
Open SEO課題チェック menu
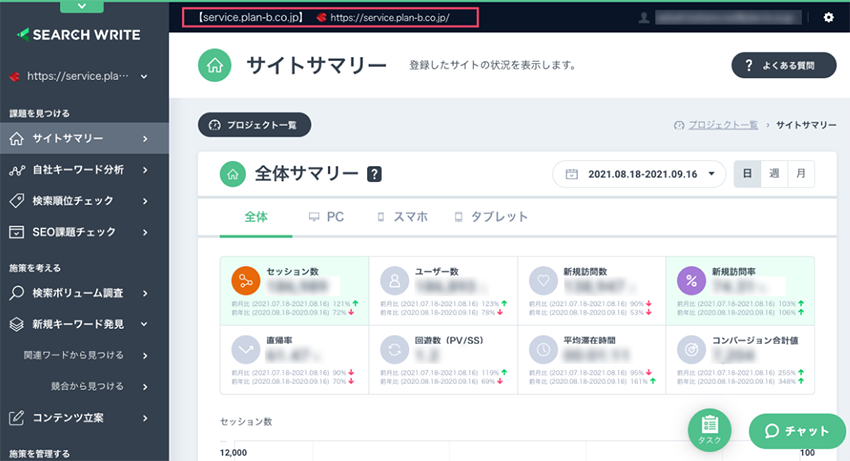coord(85,232)
